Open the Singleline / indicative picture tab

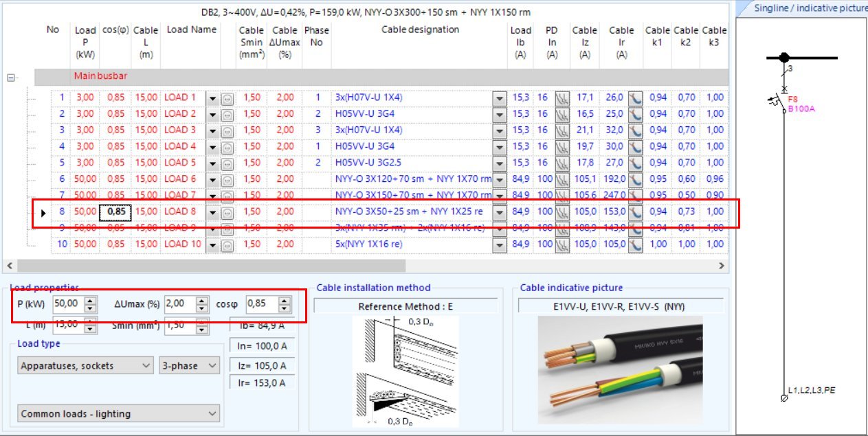pyautogui.click(x=801, y=8)
